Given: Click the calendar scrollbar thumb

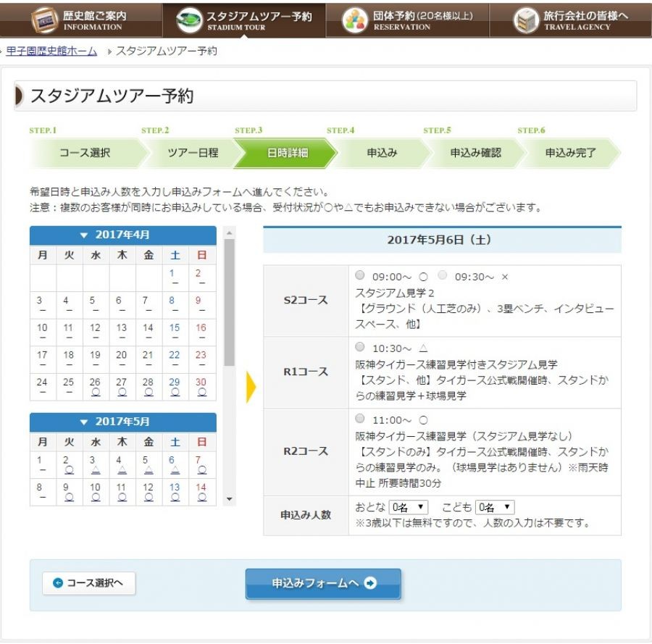Looking at the screenshot, I should point(230,303).
